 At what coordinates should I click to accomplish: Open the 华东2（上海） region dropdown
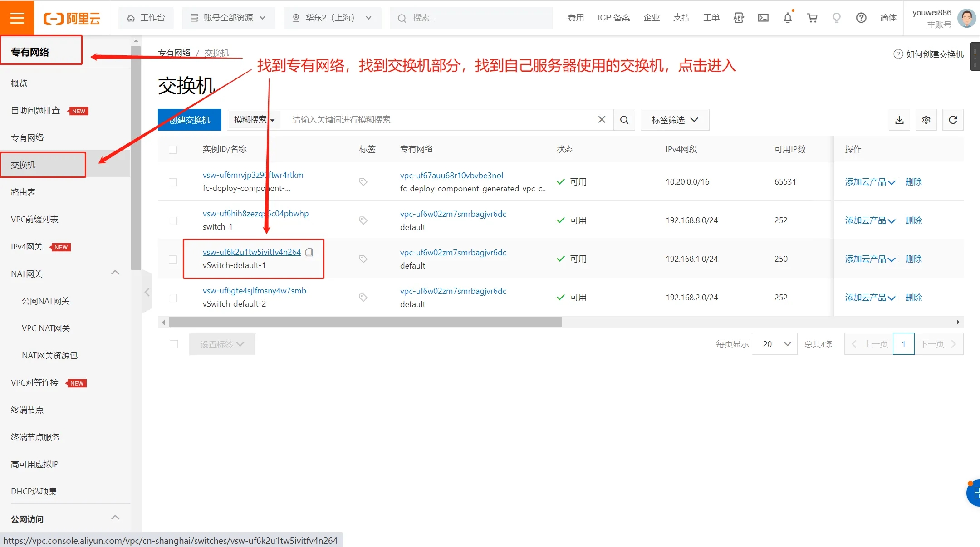pyautogui.click(x=332, y=18)
